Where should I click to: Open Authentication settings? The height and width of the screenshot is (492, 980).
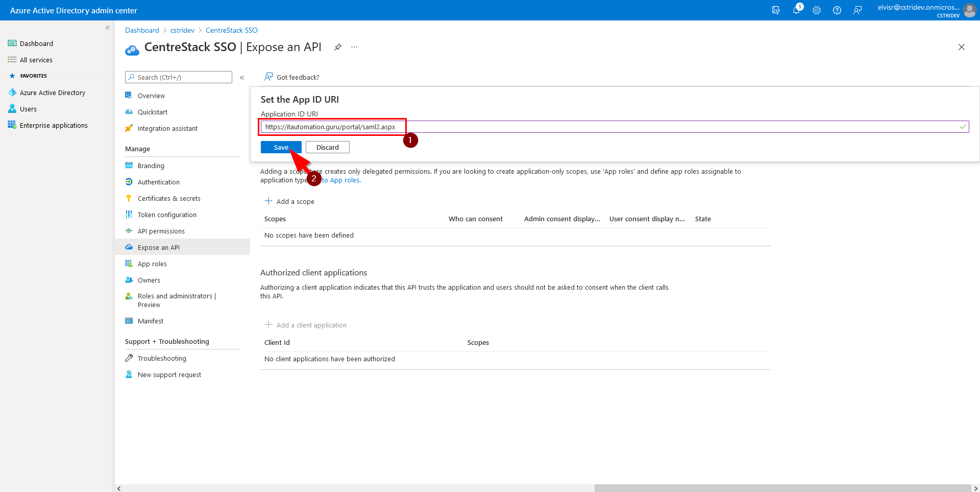point(159,182)
